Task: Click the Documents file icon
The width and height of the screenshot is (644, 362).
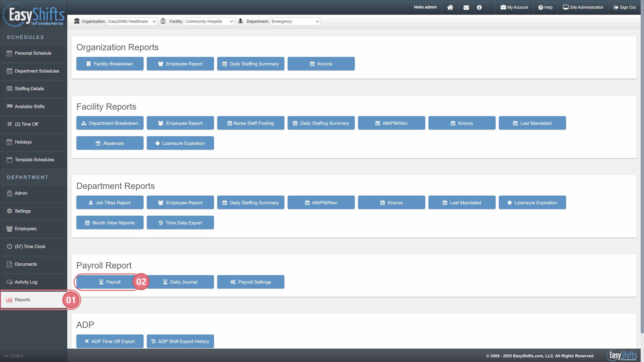Action: click(9, 264)
